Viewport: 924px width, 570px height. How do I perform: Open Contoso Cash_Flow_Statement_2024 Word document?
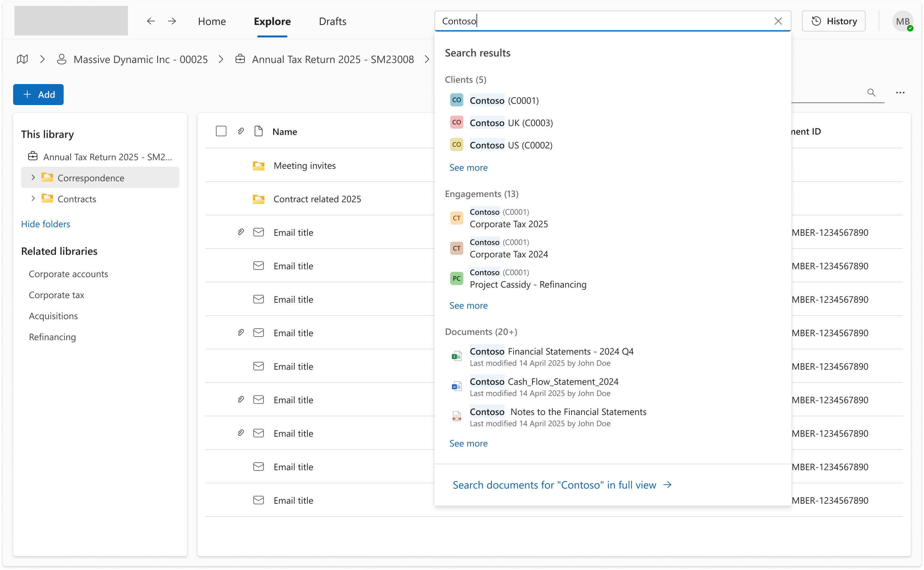pos(534,387)
